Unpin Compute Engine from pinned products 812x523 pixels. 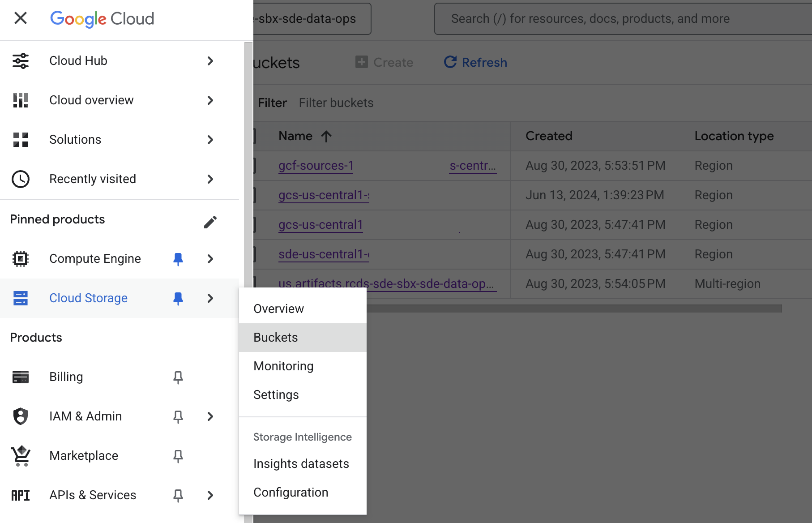(x=178, y=259)
